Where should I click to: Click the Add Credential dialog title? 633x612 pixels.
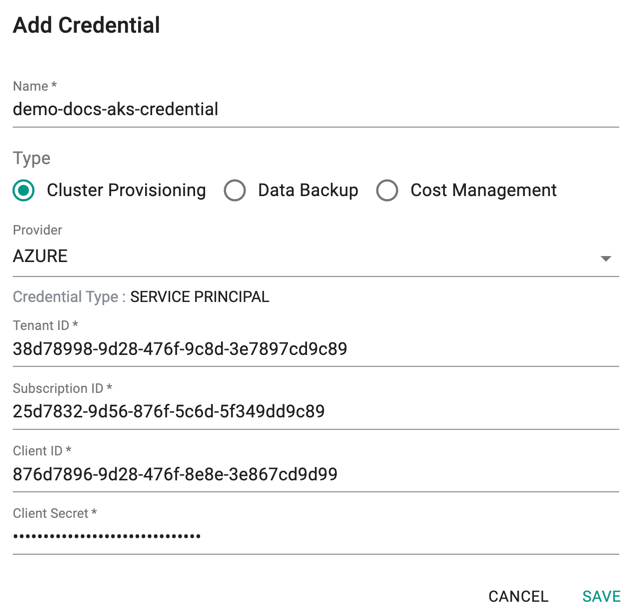[86, 25]
